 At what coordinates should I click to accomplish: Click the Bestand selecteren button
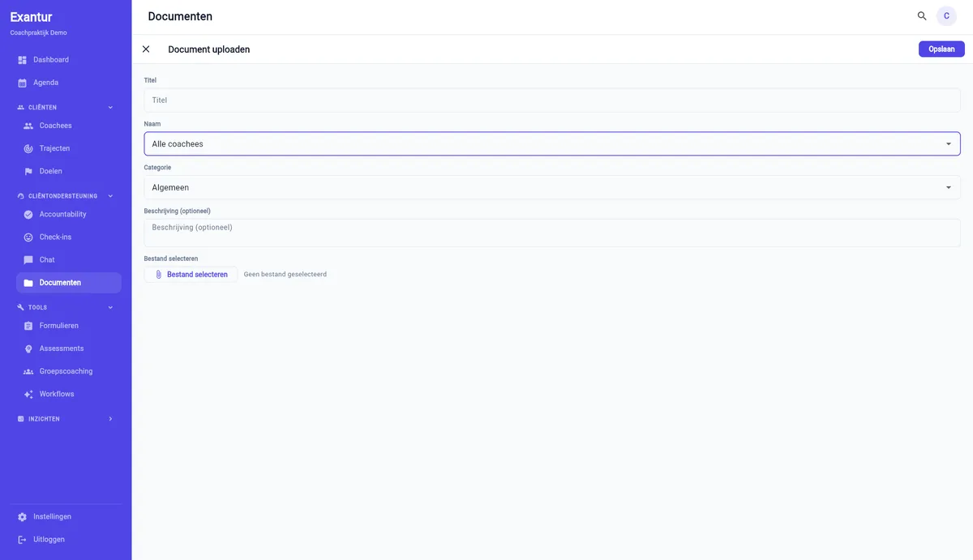click(191, 275)
